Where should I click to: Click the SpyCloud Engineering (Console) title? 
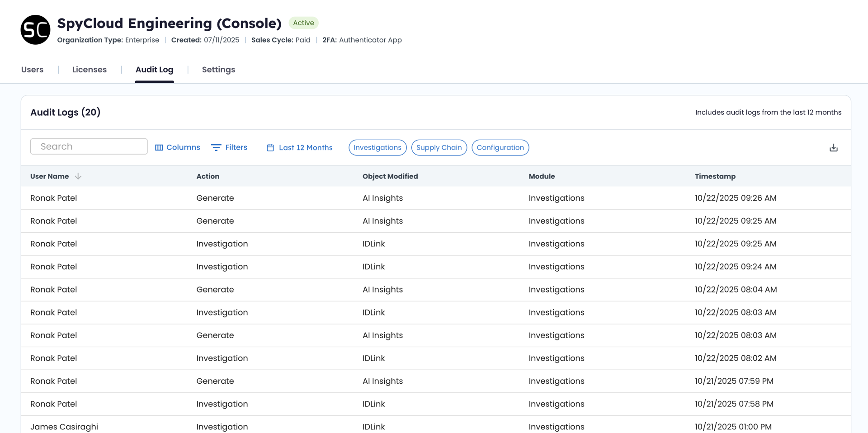click(170, 23)
